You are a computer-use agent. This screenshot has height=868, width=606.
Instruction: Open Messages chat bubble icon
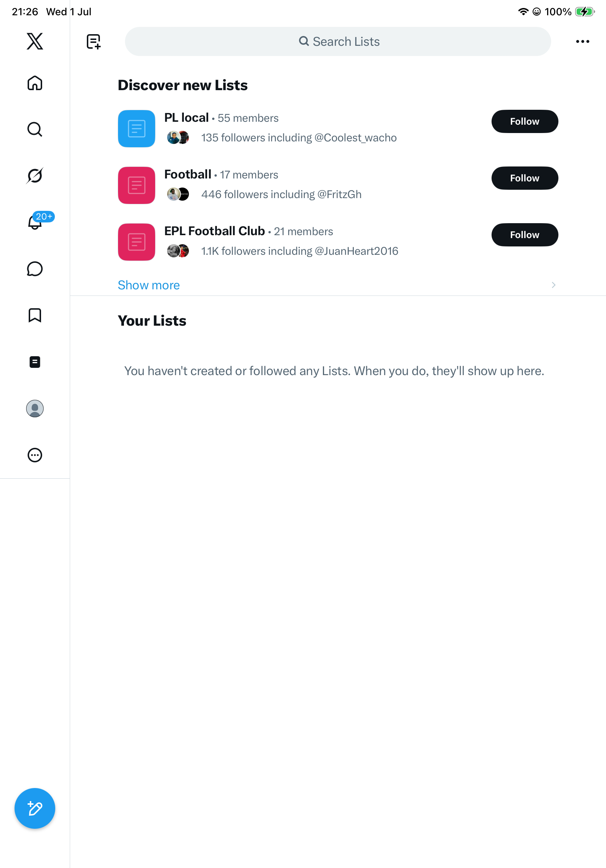pyautogui.click(x=35, y=269)
